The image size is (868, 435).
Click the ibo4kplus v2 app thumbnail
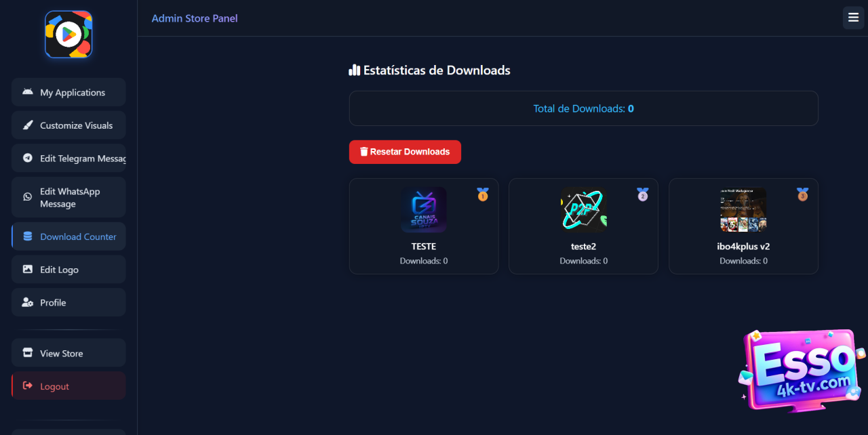(743, 210)
